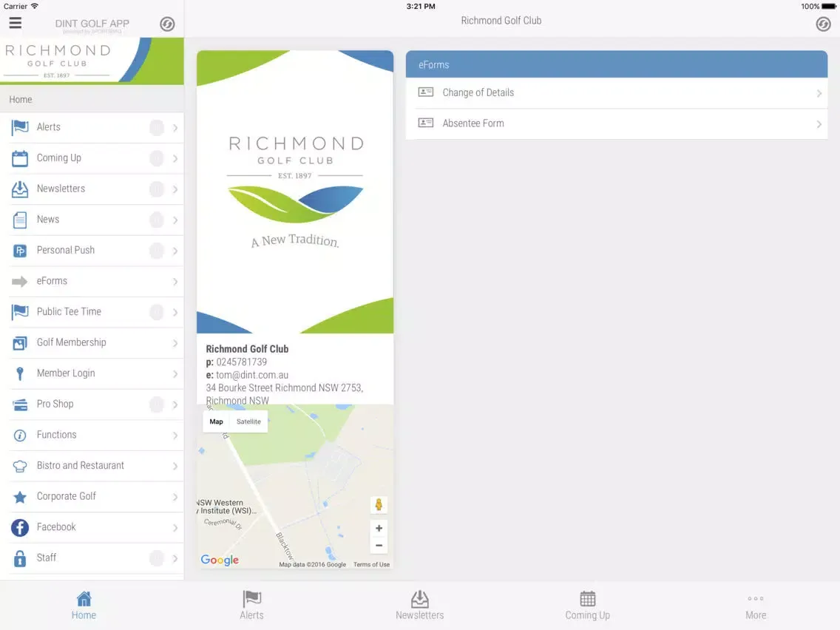The width and height of the screenshot is (840, 630).
Task: Expand the Coming Up row chevron
Action: pos(175,158)
